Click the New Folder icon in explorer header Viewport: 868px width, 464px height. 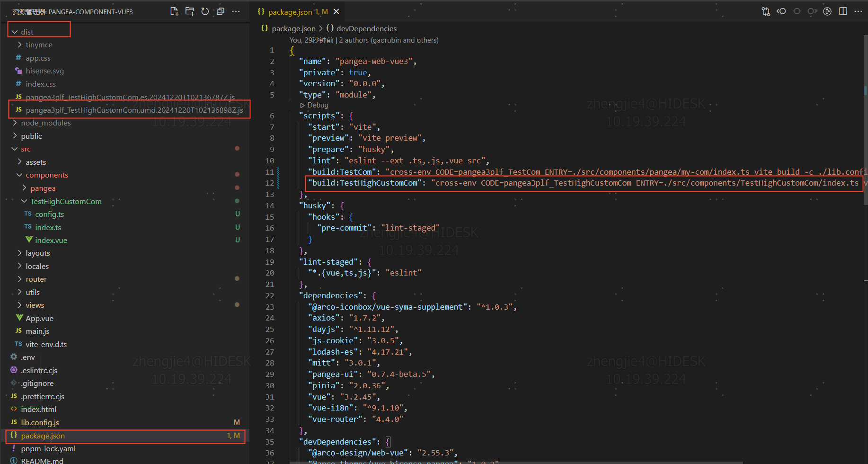click(190, 11)
